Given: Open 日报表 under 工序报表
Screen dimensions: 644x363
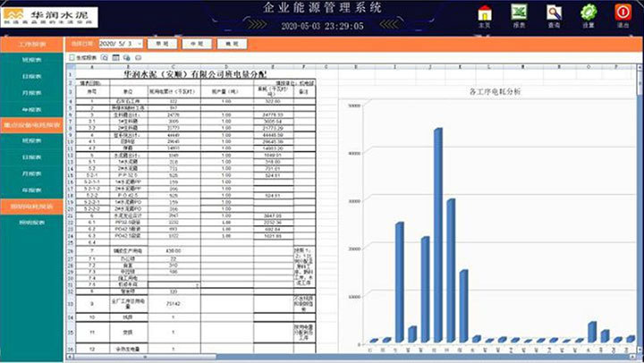Looking at the screenshot, I should (31, 76).
